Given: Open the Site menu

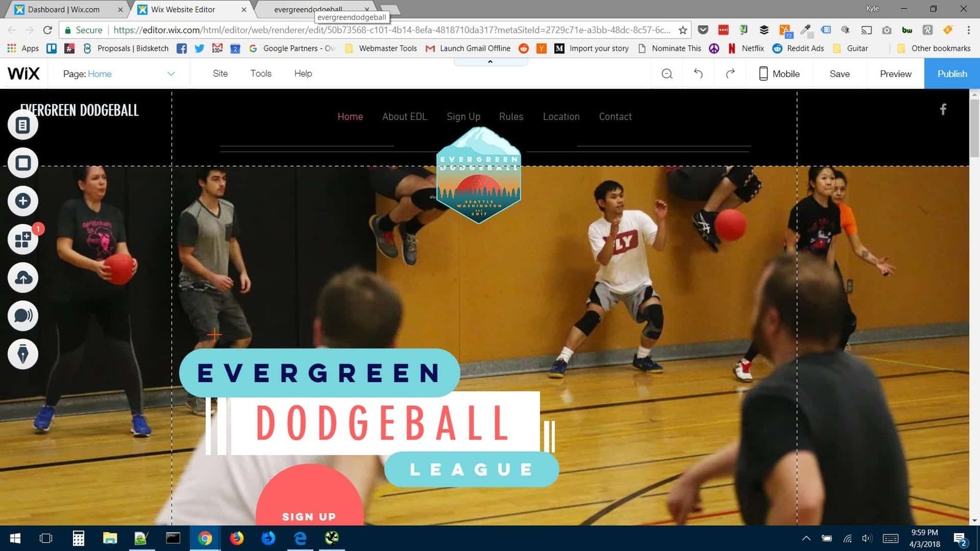Looking at the screenshot, I should pos(220,73).
